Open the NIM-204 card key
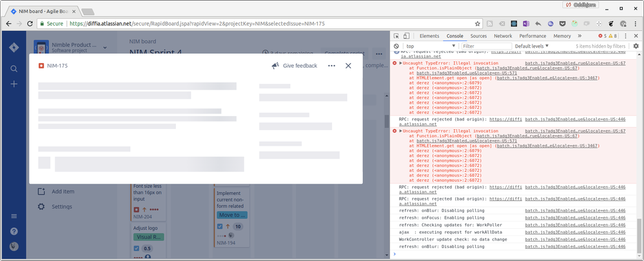The image size is (644, 261). click(143, 217)
